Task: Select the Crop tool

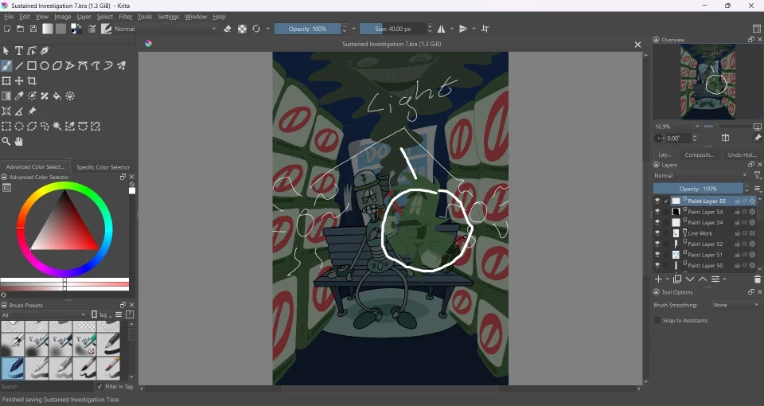Action: pyautogui.click(x=32, y=81)
